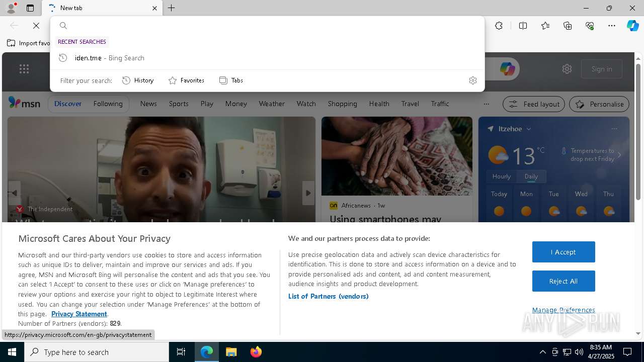Expand the Itzehoe location dropdown
The height and width of the screenshot is (362, 644).
[529, 129]
